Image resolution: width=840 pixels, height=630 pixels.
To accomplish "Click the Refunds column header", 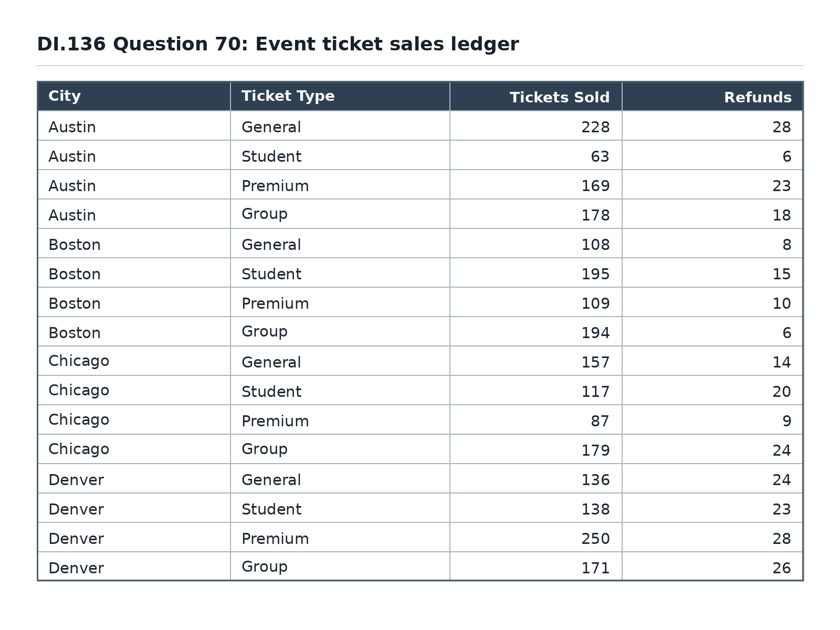I will pos(712,96).
